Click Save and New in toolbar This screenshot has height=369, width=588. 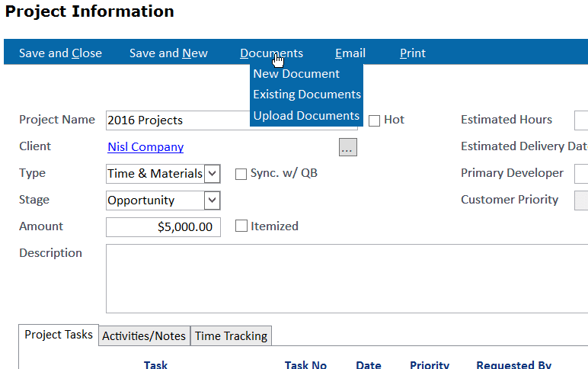point(168,53)
